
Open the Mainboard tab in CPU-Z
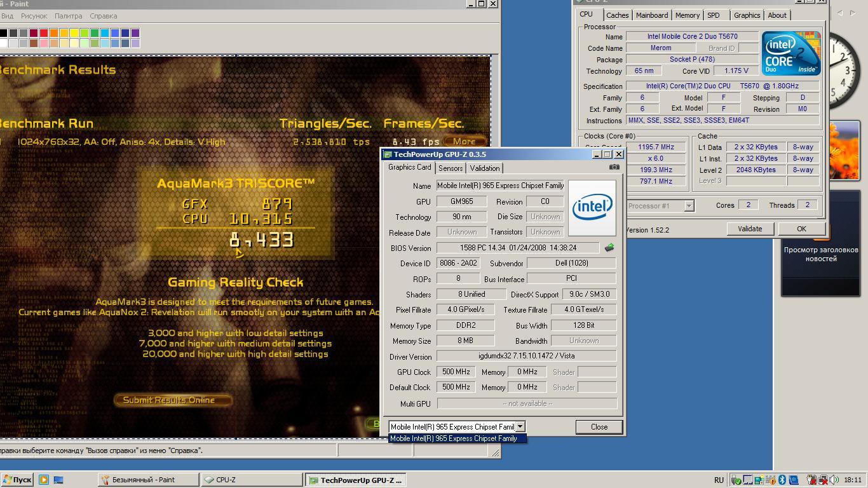[x=652, y=15]
